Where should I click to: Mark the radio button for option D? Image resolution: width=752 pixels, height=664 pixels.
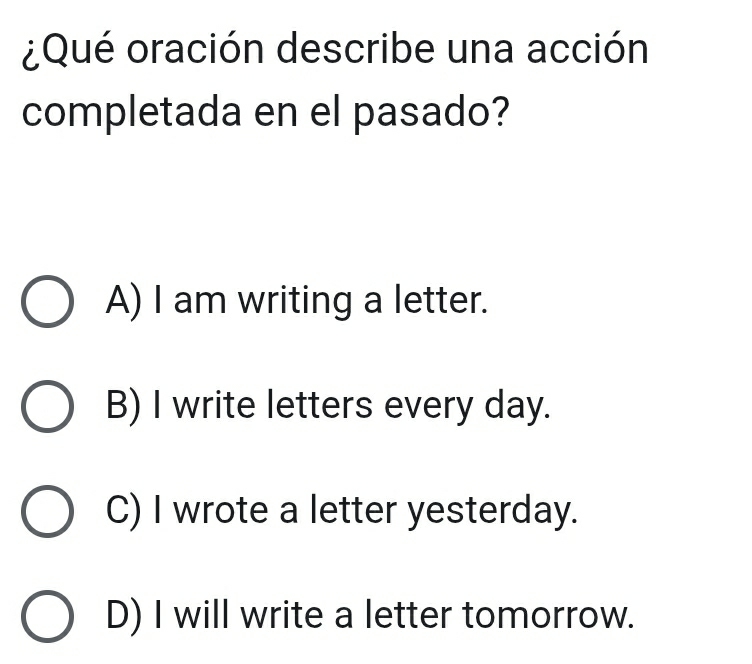[47, 619]
